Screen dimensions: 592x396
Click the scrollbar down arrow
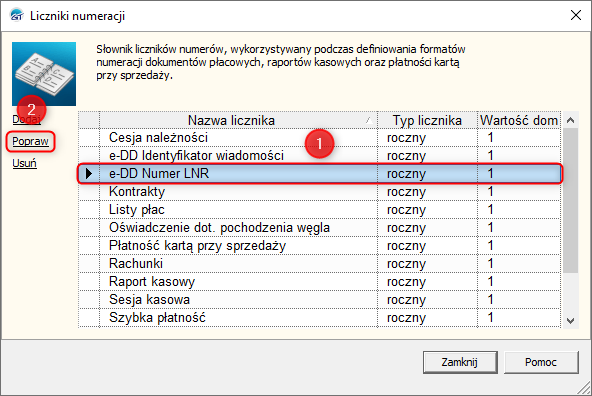570,320
